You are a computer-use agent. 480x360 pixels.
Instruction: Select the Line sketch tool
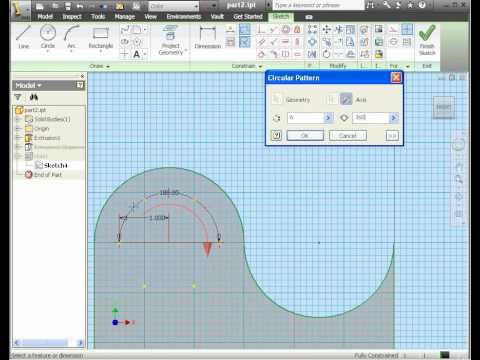click(23, 37)
